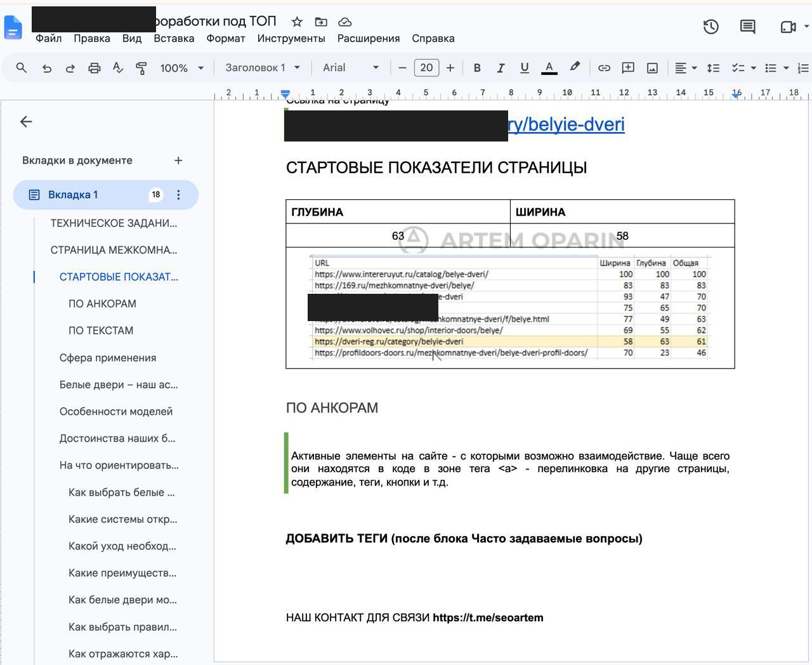Add a comment from toolbar
Viewport: 812px width, 665px height.
pos(628,68)
